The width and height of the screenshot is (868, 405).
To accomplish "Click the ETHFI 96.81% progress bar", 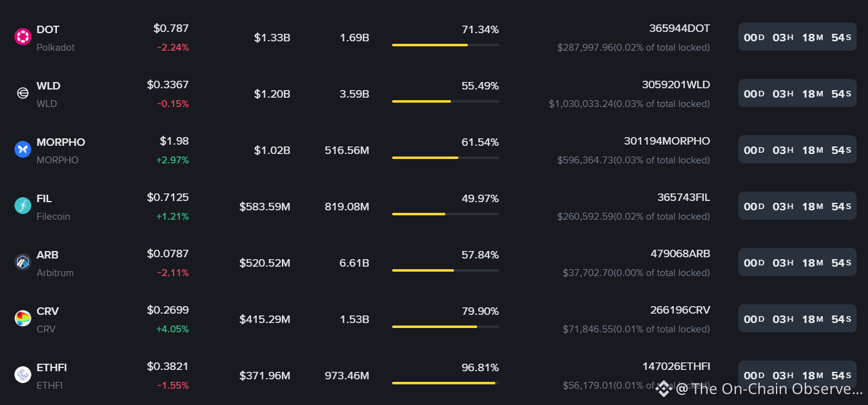I will (x=445, y=383).
